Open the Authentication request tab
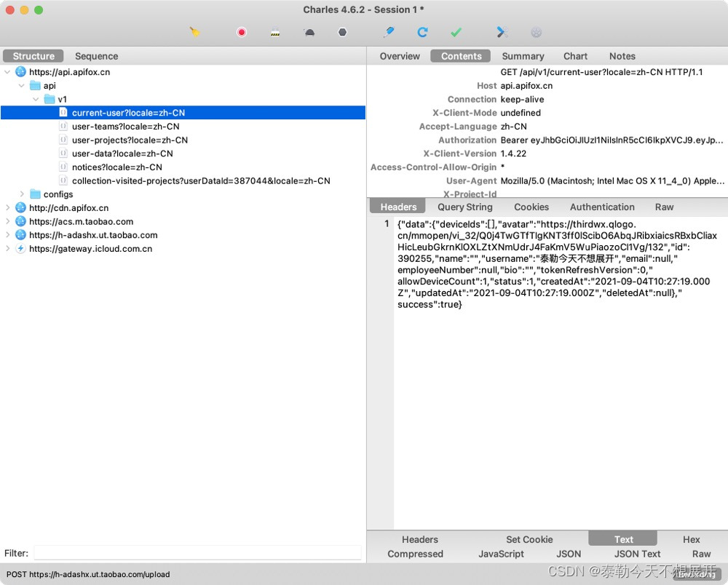Image resolution: width=728 pixels, height=585 pixels. pyautogui.click(x=602, y=207)
